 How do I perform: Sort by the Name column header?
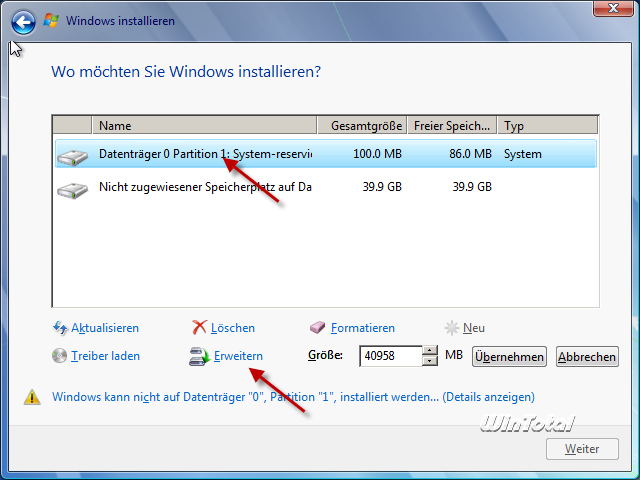click(x=204, y=125)
